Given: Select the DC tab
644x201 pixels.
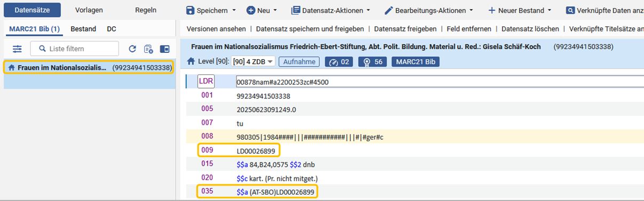Looking at the screenshot, I should coord(112,29).
